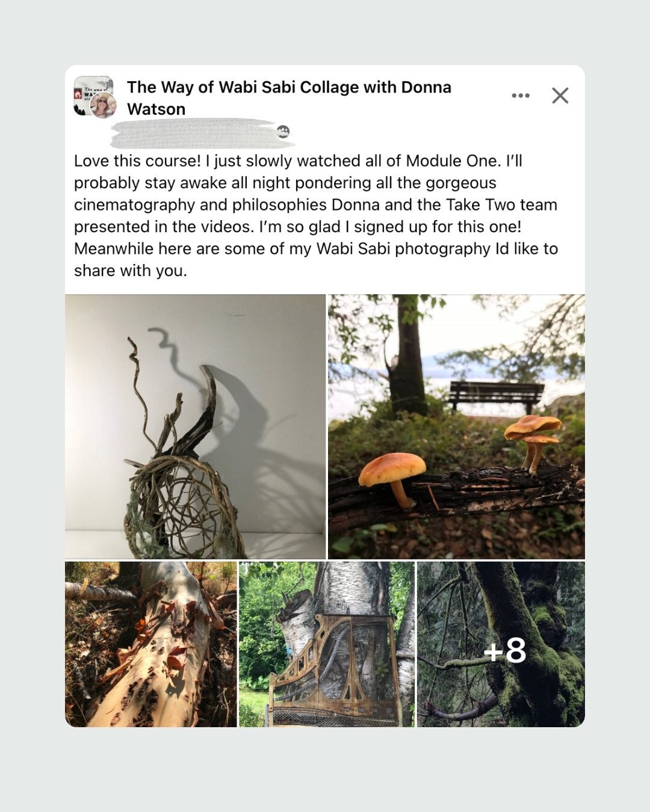Open the piano frame in tree photo

327,644
